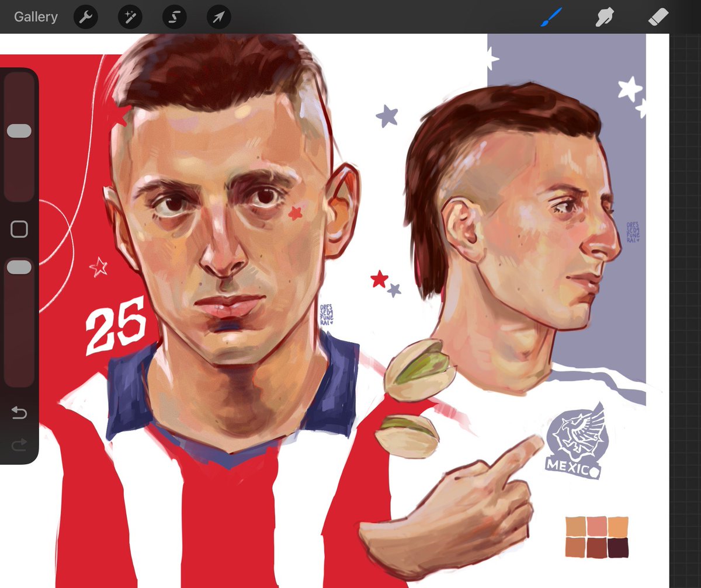Select the Brush tool
The height and width of the screenshot is (588, 701).
(550, 17)
